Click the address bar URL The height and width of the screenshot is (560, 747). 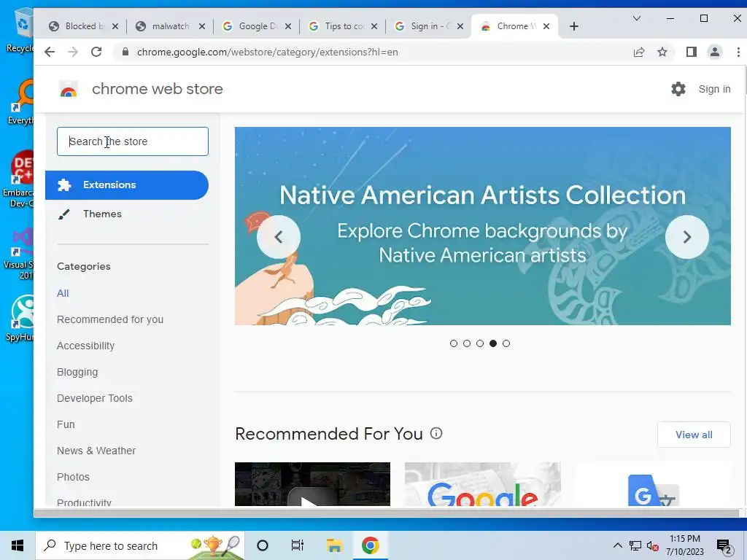pos(267,52)
